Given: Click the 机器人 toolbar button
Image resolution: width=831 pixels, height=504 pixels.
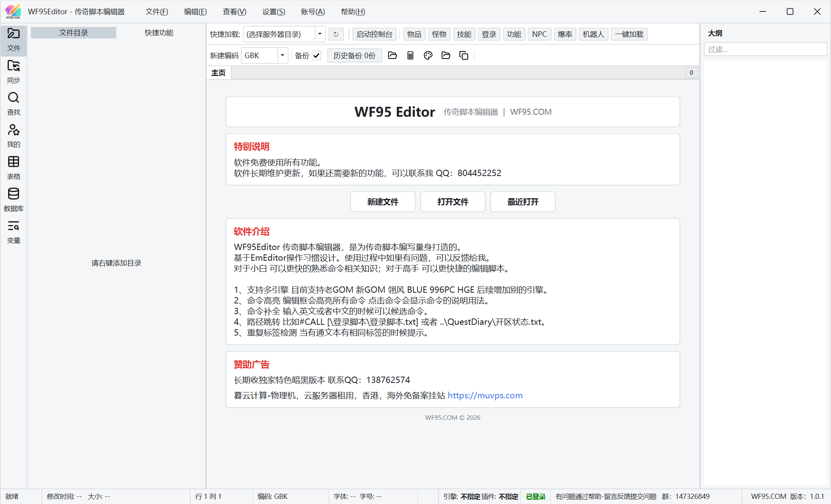Looking at the screenshot, I should [594, 34].
